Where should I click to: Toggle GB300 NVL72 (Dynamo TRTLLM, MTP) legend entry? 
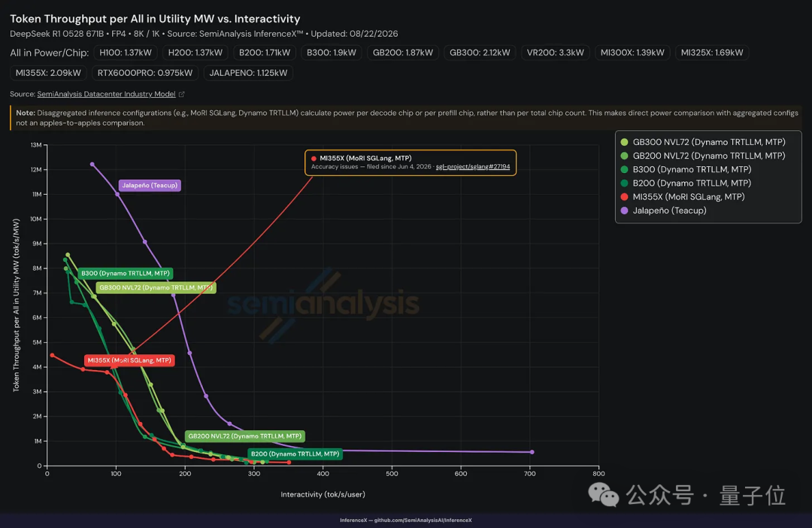(703, 142)
